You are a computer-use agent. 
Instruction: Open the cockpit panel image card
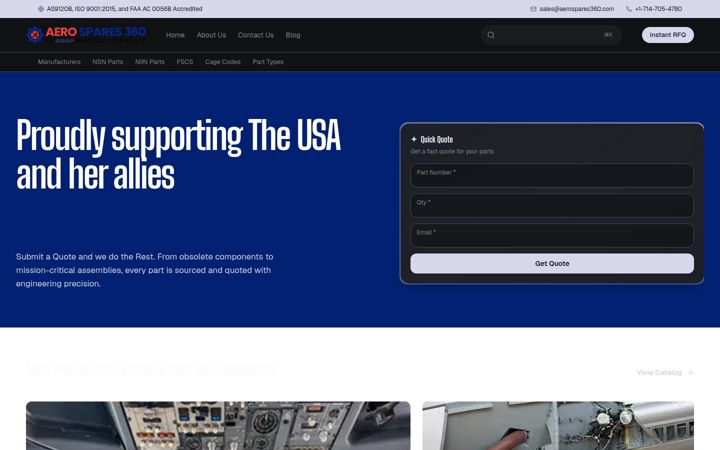[218, 426]
